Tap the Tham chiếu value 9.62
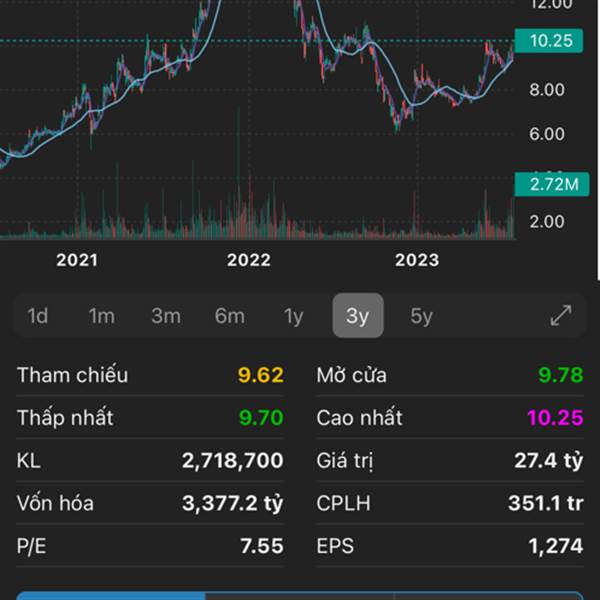This screenshot has width=600, height=600. [261, 375]
